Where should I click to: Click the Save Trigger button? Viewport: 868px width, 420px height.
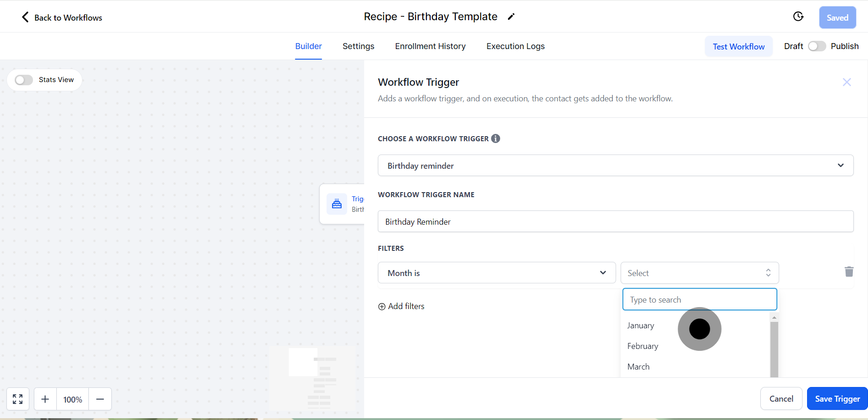pyautogui.click(x=837, y=399)
